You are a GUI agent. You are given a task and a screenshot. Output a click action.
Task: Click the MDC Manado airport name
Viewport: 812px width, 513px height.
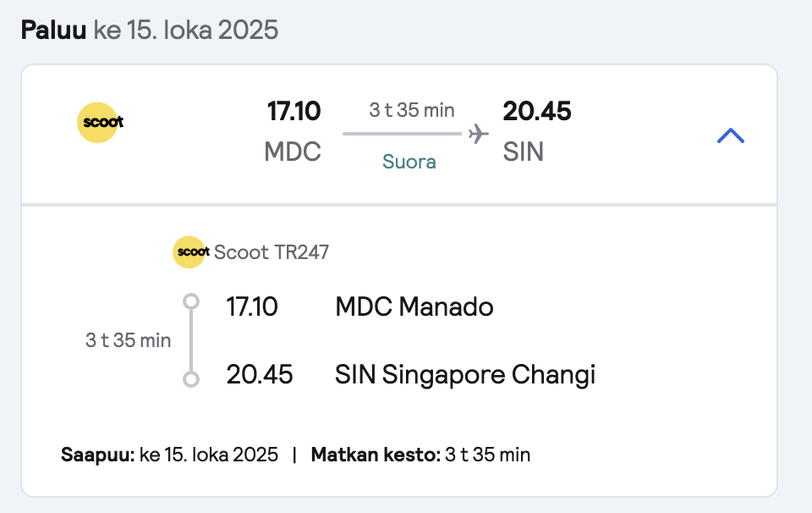tap(414, 306)
